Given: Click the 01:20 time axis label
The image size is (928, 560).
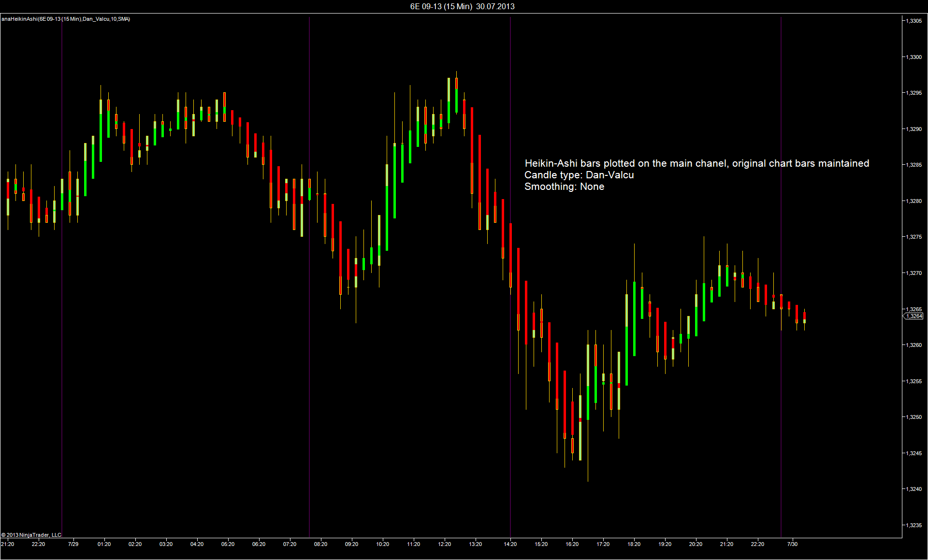Looking at the screenshot, I should point(104,544).
